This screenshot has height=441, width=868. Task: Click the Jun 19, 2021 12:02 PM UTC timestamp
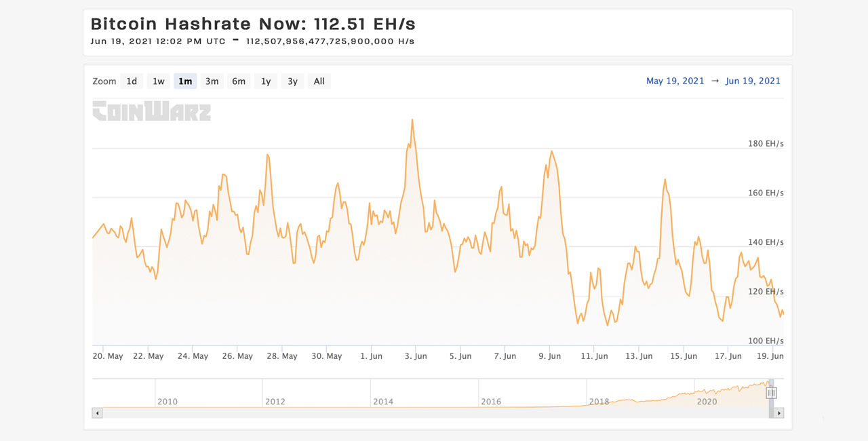click(158, 41)
